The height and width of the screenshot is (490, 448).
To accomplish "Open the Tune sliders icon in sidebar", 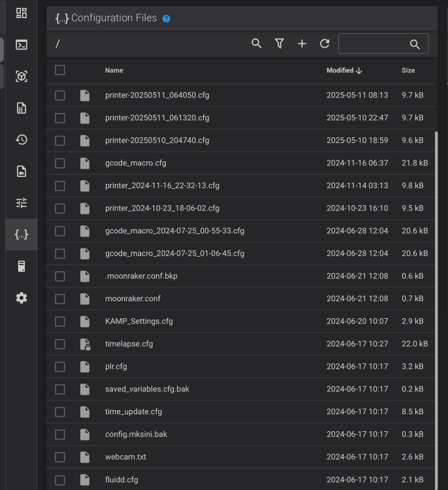I will pyautogui.click(x=22, y=203).
